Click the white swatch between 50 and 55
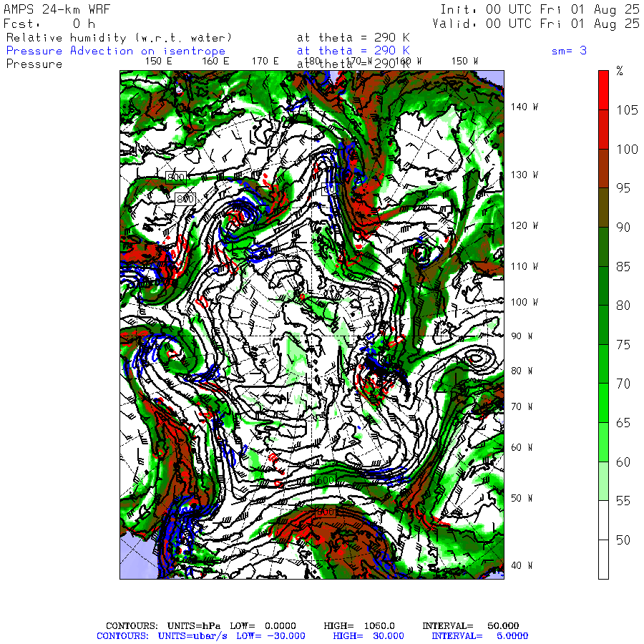This screenshot has height=644, width=644. coord(603,520)
